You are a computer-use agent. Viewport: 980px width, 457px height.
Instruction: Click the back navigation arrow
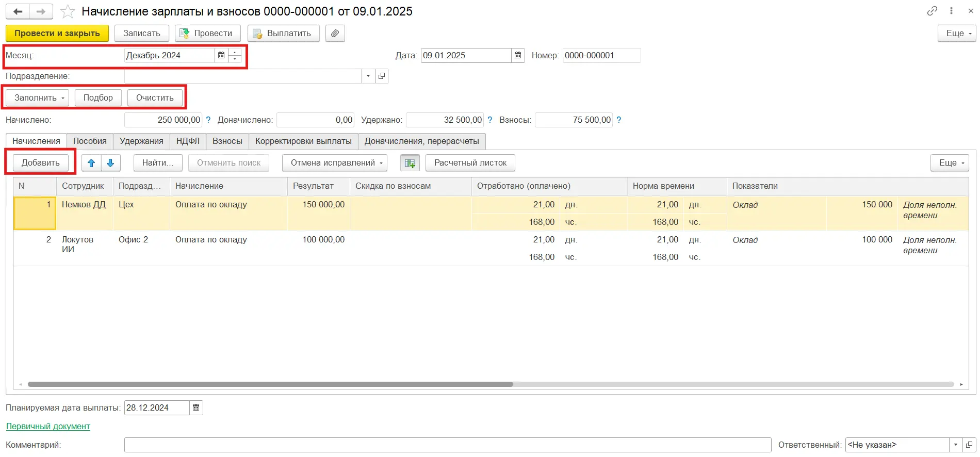[x=18, y=11]
